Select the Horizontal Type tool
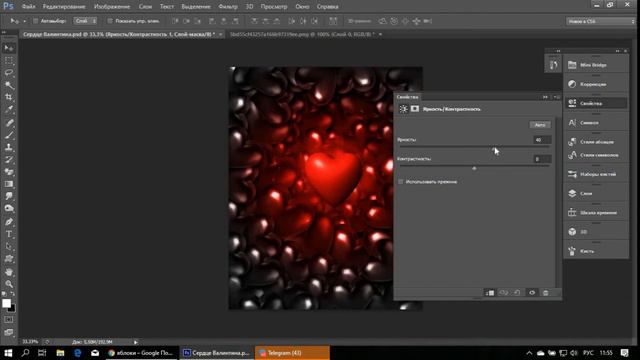Image resolution: width=640 pixels, height=360 pixels. pos(9,234)
